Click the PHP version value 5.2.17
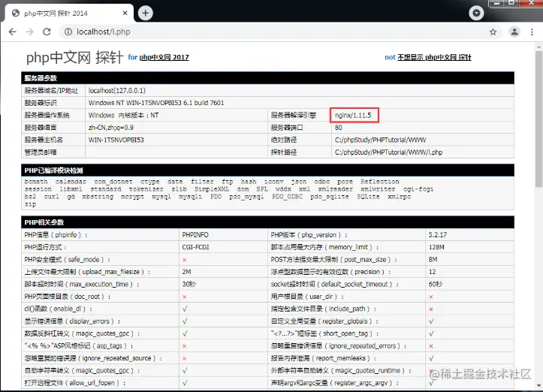 point(438,235)
